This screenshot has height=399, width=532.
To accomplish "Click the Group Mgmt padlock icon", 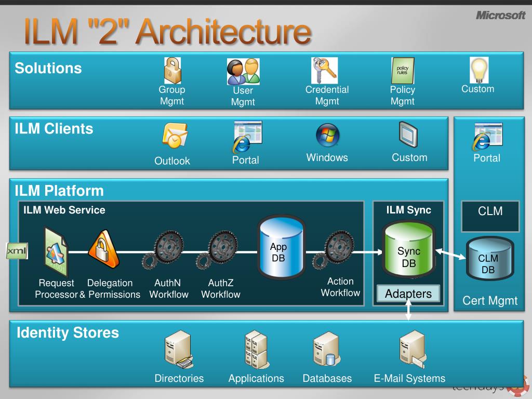I will click(172, 71).
